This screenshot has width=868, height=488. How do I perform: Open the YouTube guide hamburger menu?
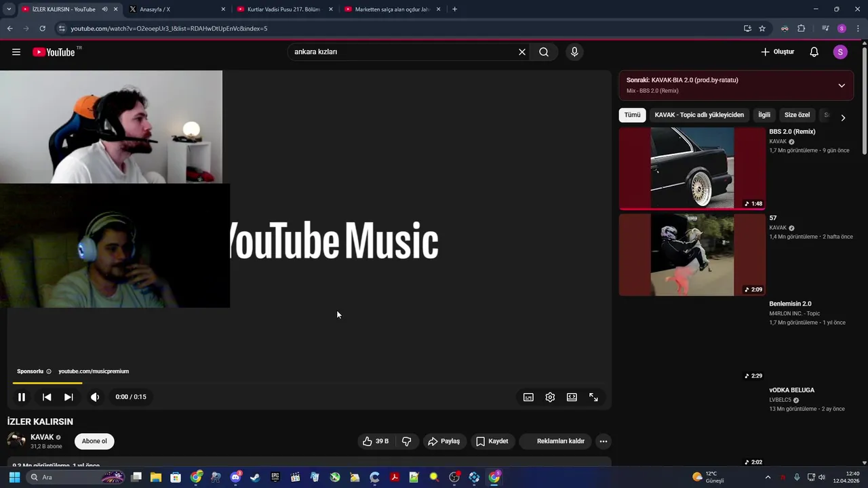tap(16, 52)
